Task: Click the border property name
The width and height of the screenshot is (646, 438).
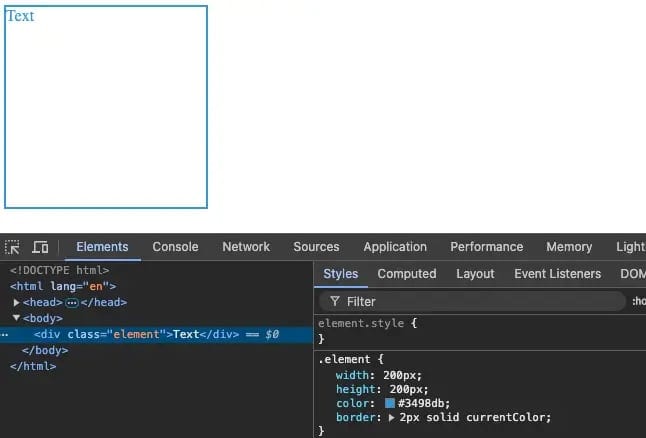Action: click(356, 417)
